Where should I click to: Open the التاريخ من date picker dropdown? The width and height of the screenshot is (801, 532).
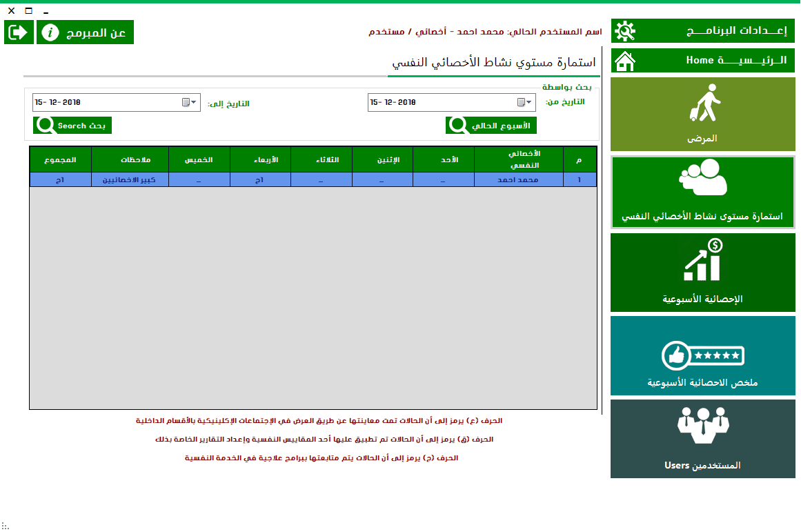(528, 102)
